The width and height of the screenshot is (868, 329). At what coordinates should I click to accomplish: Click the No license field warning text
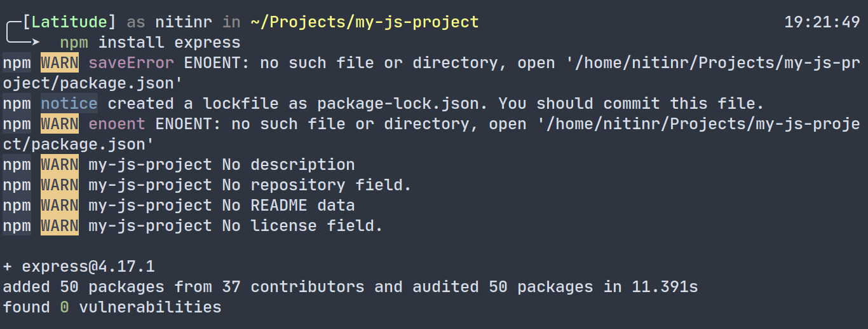tap(302, 226)
